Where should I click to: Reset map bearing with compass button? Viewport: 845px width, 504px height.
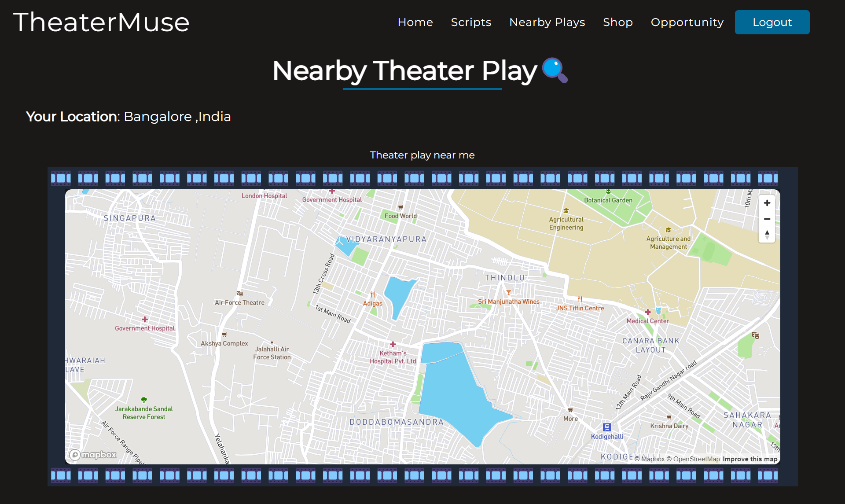tap(767, 235)
